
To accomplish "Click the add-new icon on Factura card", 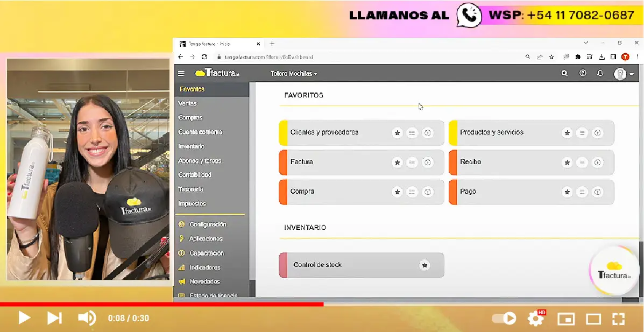I will tap(428, 163).
